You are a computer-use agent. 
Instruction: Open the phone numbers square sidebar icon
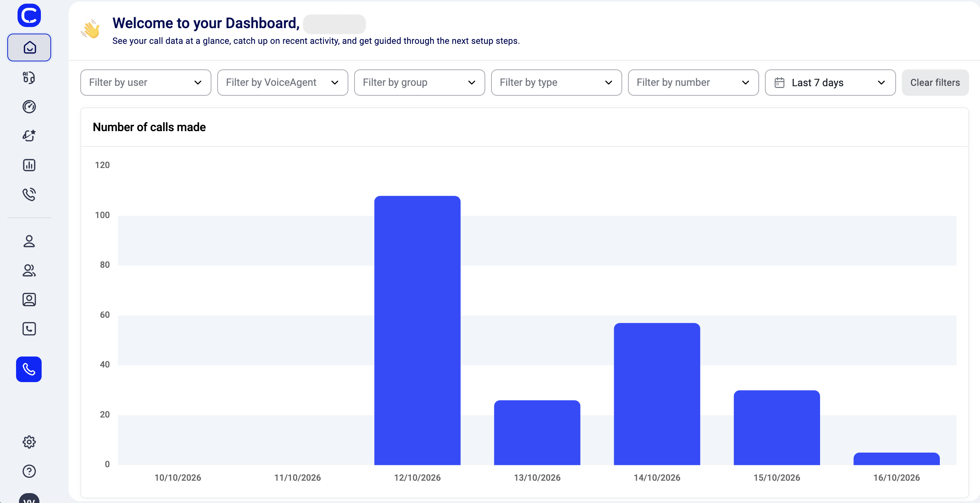(x=29, y=329)
